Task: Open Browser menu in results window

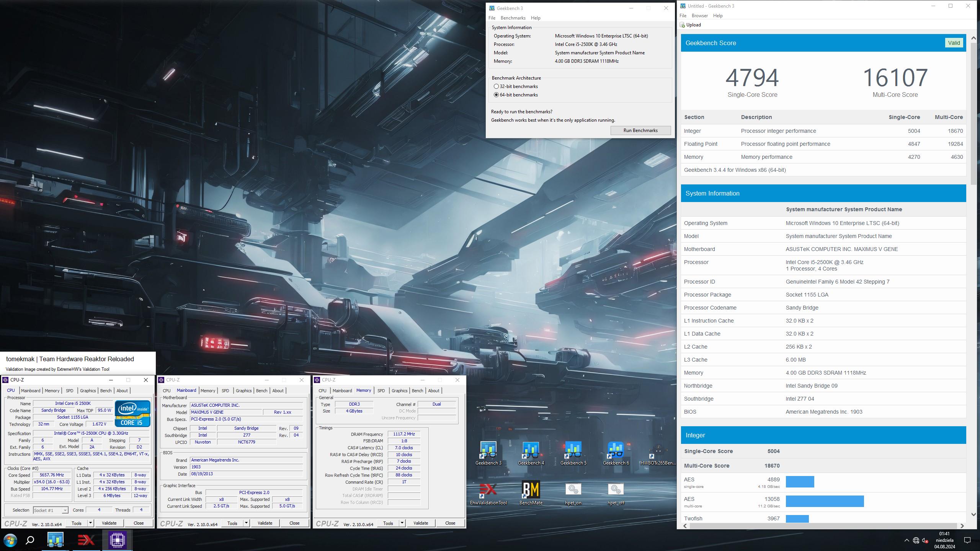Action: tap(700, 16)
